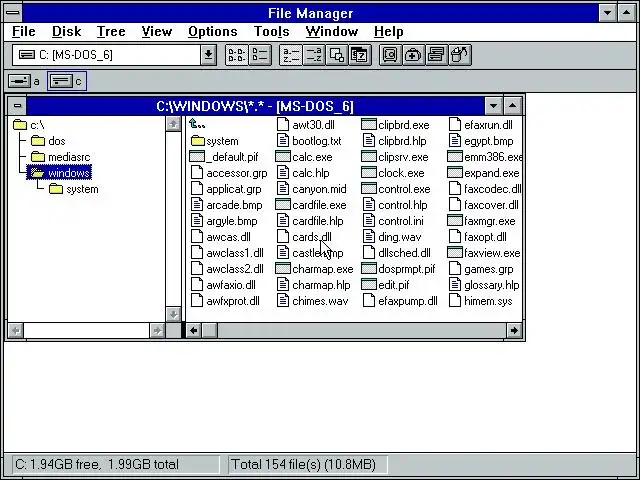This screenshot has height=480, width=640.
Task: Open File Manager's main control menu box
Action: [x=13, y=13]
